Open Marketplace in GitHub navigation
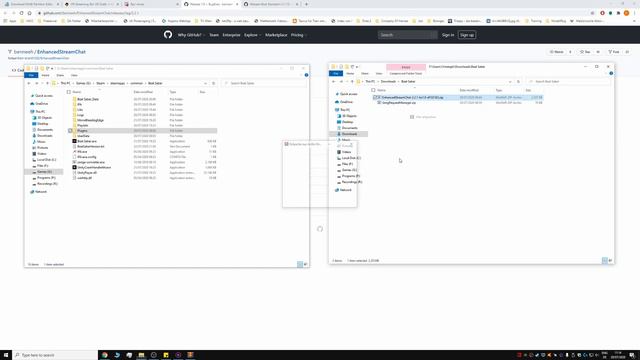The width and height of the screenshot is (640, 360). click(x=276, y=35)
